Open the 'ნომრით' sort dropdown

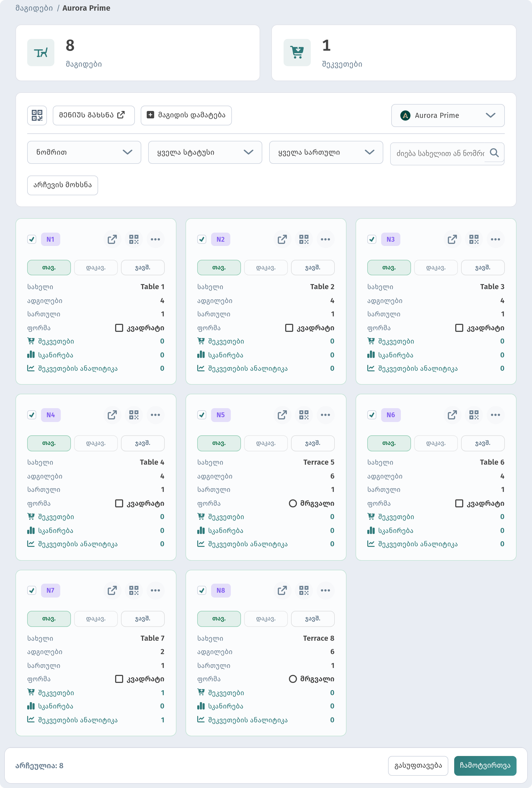pyautogui.click(x=84, y=152)
